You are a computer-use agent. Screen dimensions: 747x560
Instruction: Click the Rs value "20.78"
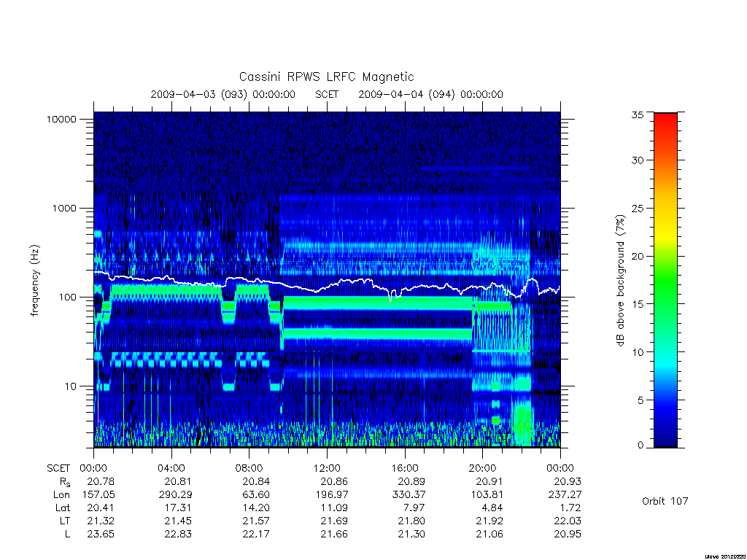click(x=101, y=481)
